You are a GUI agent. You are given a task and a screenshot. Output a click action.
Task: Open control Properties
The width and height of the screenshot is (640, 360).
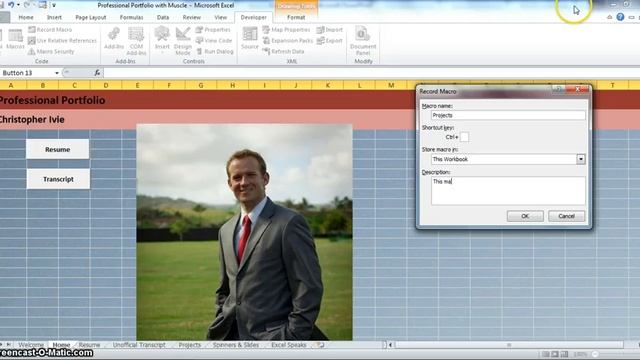pos(213,30)
